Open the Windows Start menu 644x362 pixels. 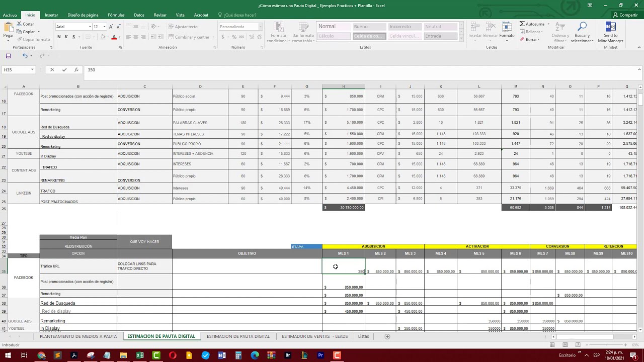point(9,355)
